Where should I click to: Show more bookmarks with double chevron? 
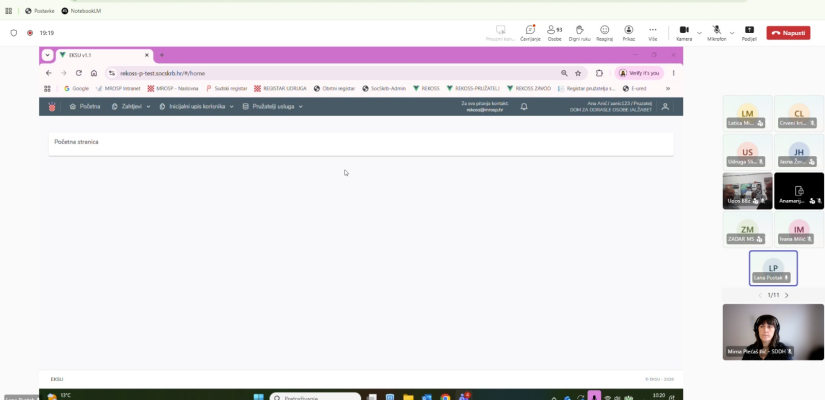pos(668,88)
